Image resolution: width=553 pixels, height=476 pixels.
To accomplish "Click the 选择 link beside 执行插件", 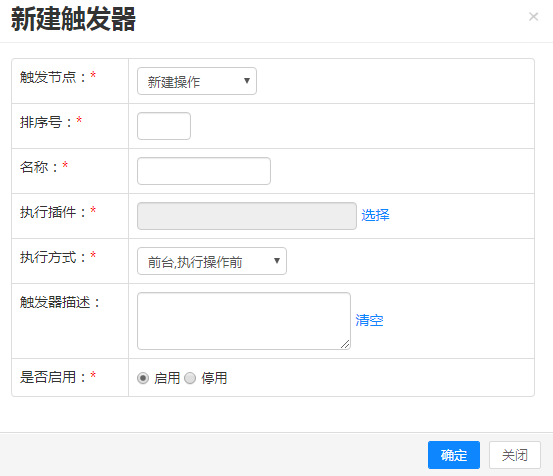I will click(375, 215).
